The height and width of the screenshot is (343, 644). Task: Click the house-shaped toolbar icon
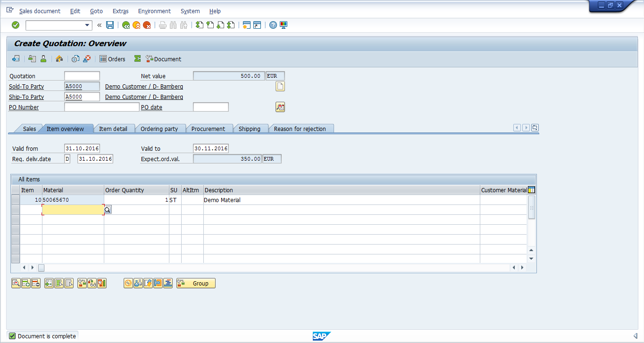pos(59,59)
